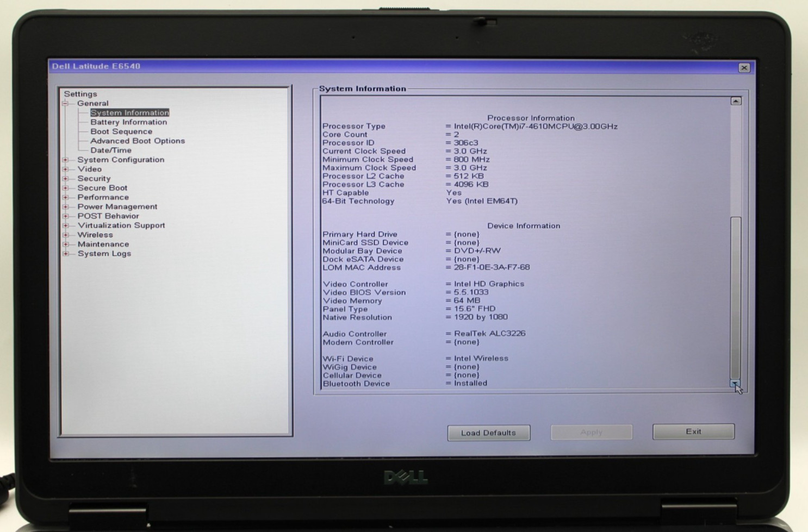The height and width of the screenshot is (532, 808).
Task: Click the Processor ID value 306c3
Action: pyautogui.click(x=466, y=143)
